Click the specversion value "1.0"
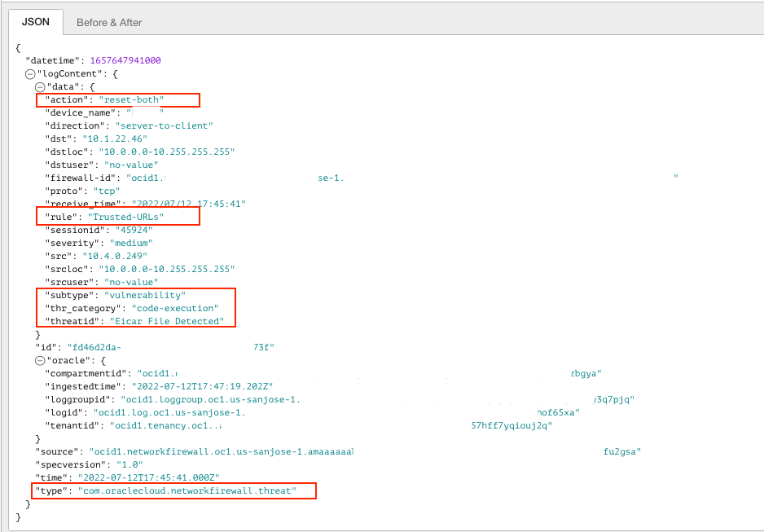764x532 pixels. pyautogui.click(x=130, y=464)
